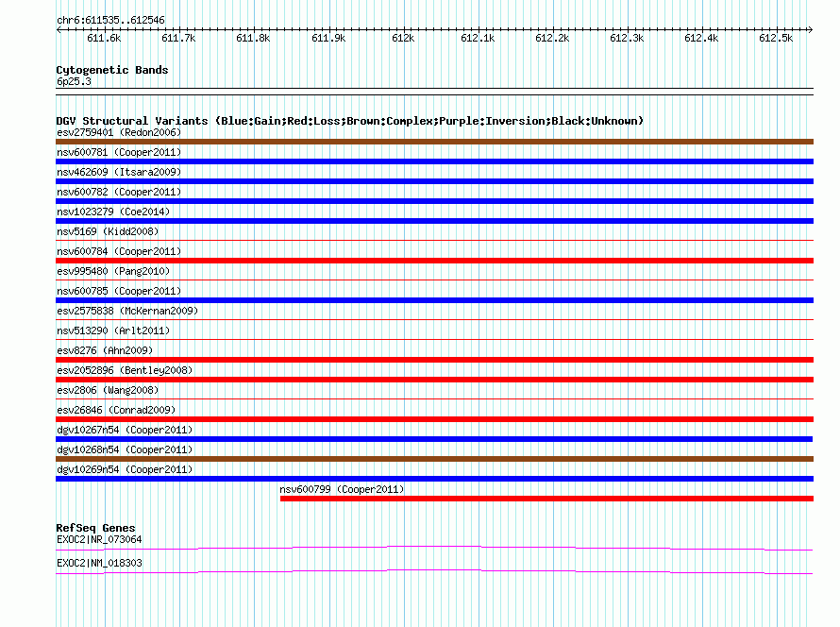The image size is (840, 627).
Task: Open the dgv10269n54 (Cooper2011) label
Action: pyautogui.click(x=125, y=469)
